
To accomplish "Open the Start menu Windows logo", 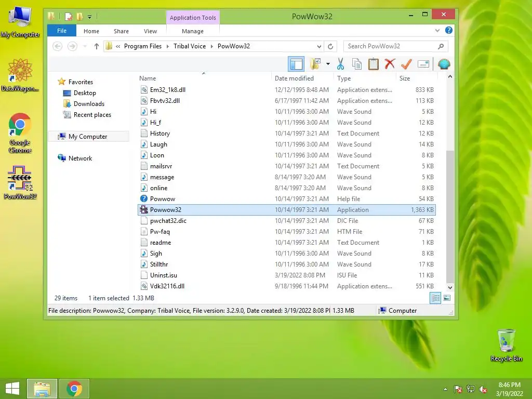I will pos(12,389).
